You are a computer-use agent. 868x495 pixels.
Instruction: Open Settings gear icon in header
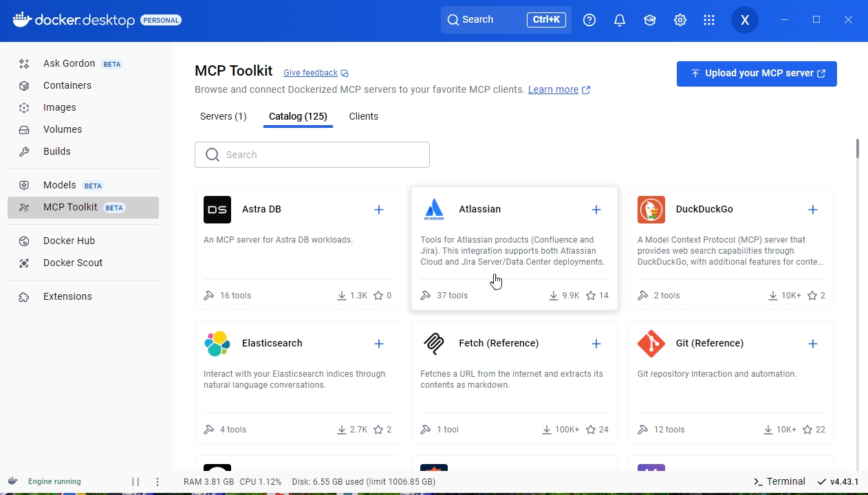680,20
